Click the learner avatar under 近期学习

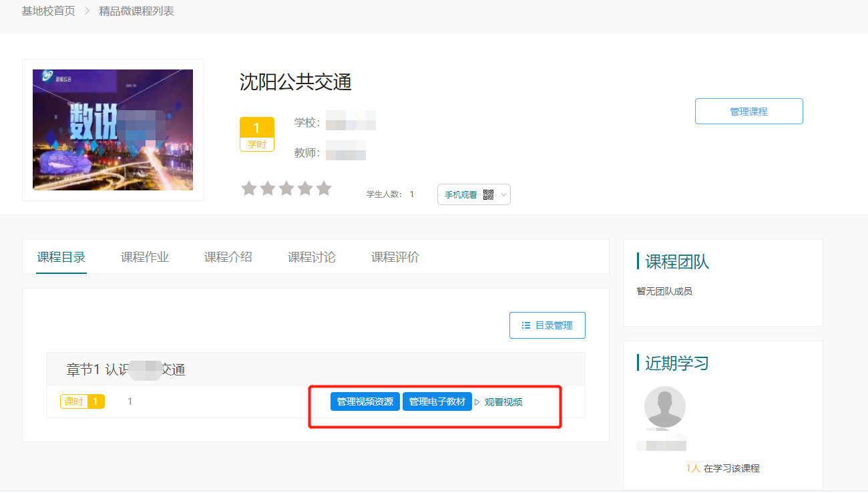click(664, 407)
